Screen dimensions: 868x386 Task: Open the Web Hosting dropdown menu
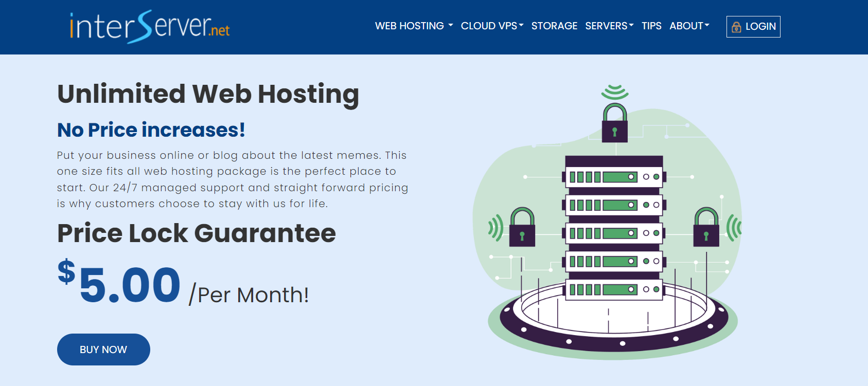point(414,26)
